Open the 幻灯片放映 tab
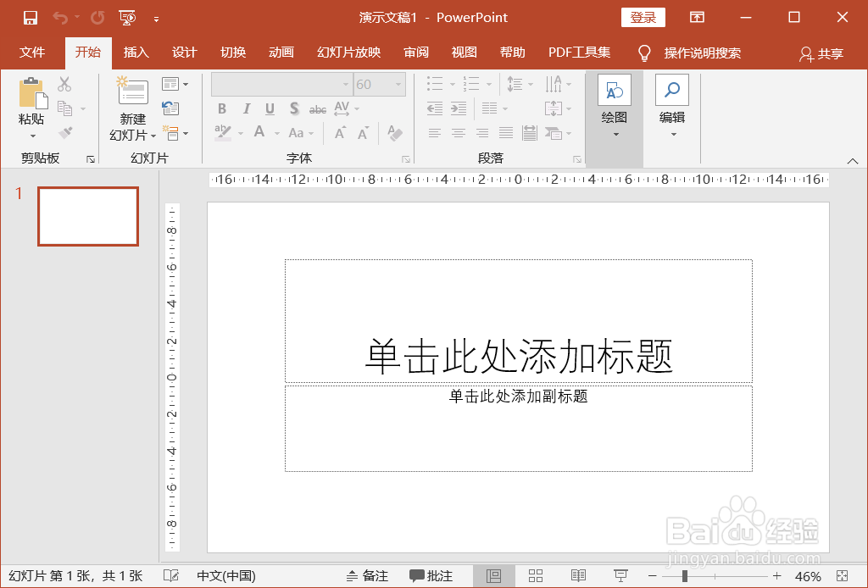Image resolution: width=868 pixels, height=588 pixels. point(348,53)
